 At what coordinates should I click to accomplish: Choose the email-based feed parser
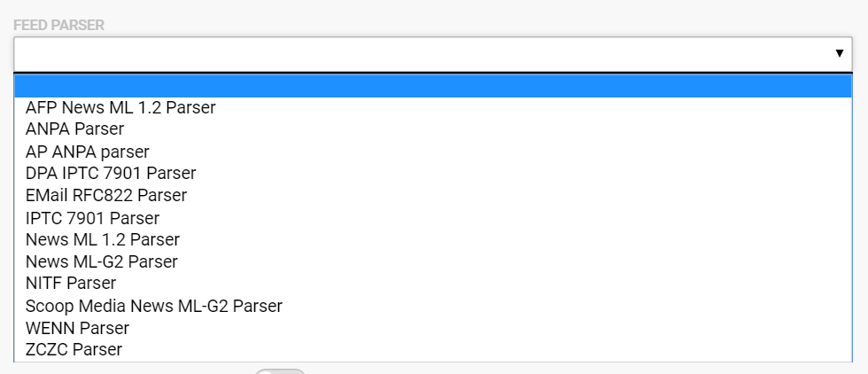(x=106, y=195)
